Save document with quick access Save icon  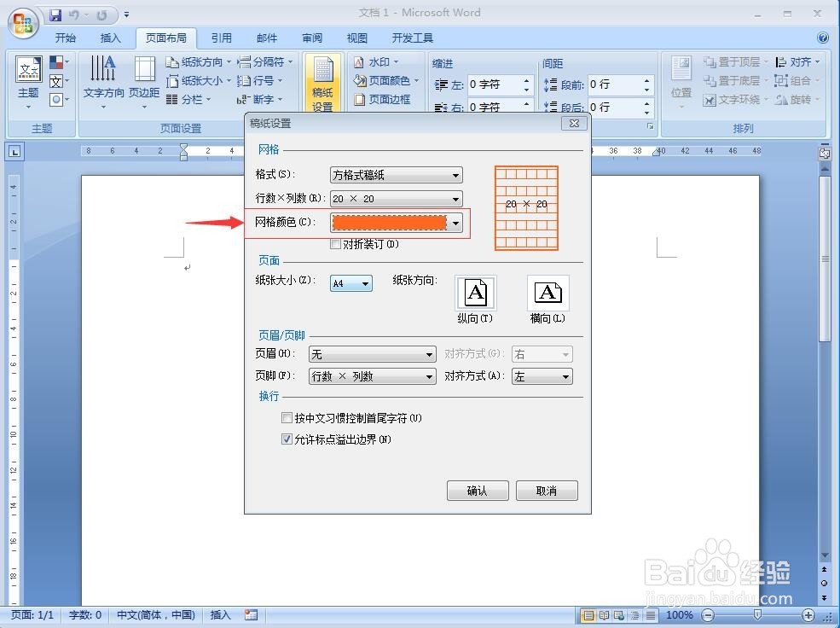coord(55,15)
